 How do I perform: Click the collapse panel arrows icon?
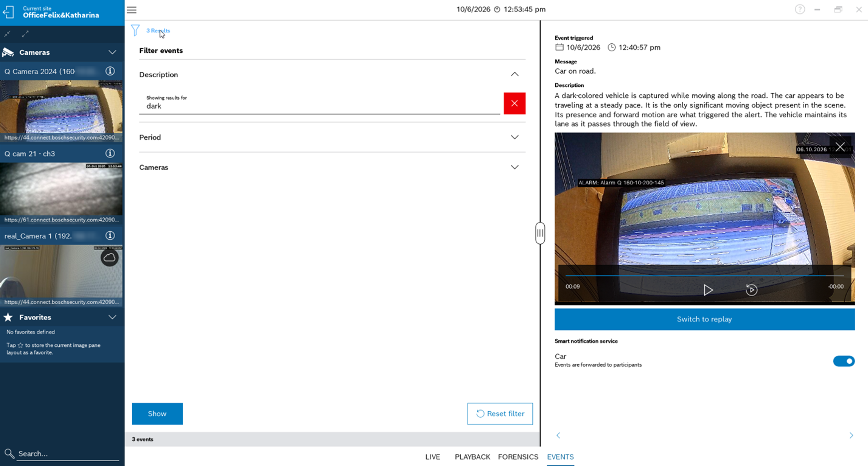pyautogui.click(x=7, y=34)
